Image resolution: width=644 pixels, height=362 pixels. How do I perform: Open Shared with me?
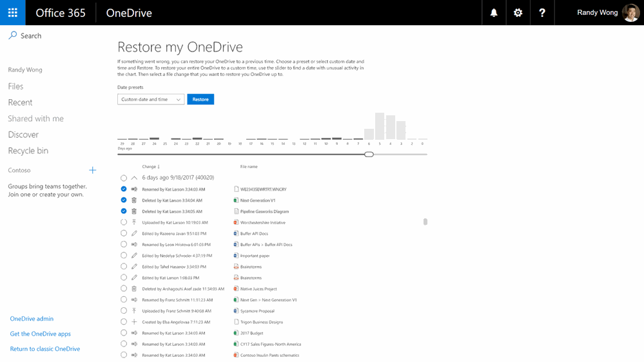[35, 119]
